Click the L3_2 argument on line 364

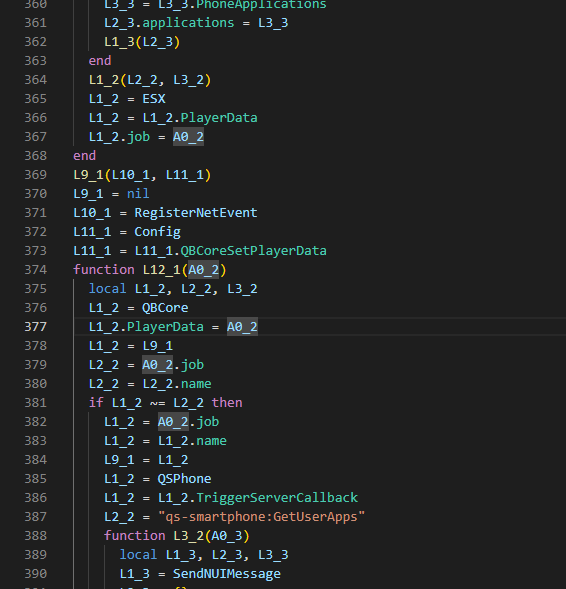point(188,80)
